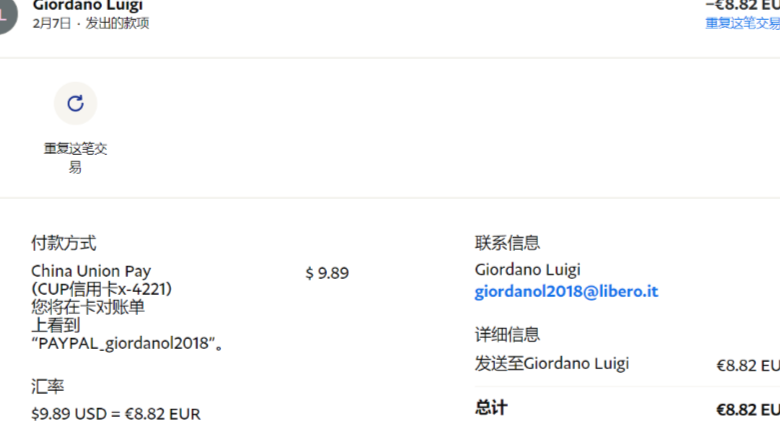Open the blue 重复这笔交易 link at top right
This screenshot has width=780, height=425.
(742, 23)
